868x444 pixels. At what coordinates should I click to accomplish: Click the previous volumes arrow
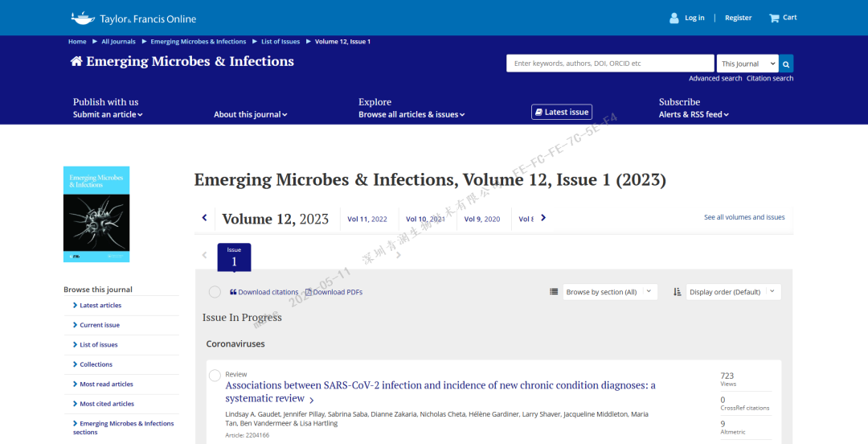(x=204, y=218)
